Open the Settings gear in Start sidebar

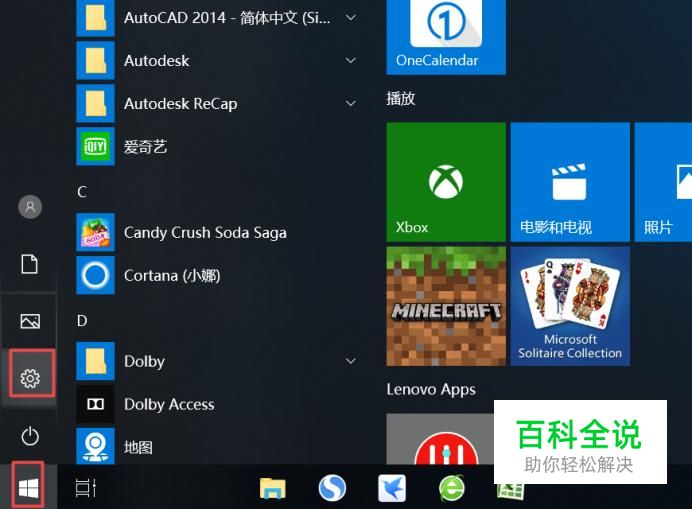30,378
